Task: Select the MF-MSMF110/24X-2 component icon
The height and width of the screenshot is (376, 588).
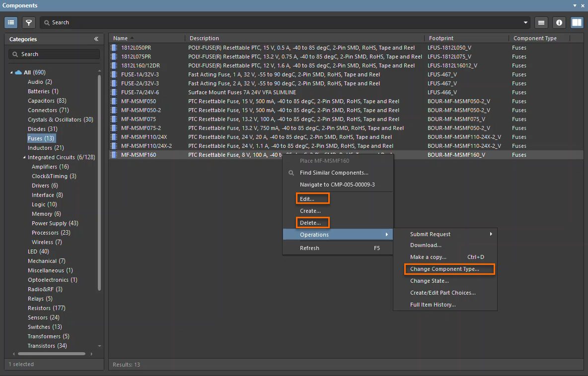Action: 114,146
